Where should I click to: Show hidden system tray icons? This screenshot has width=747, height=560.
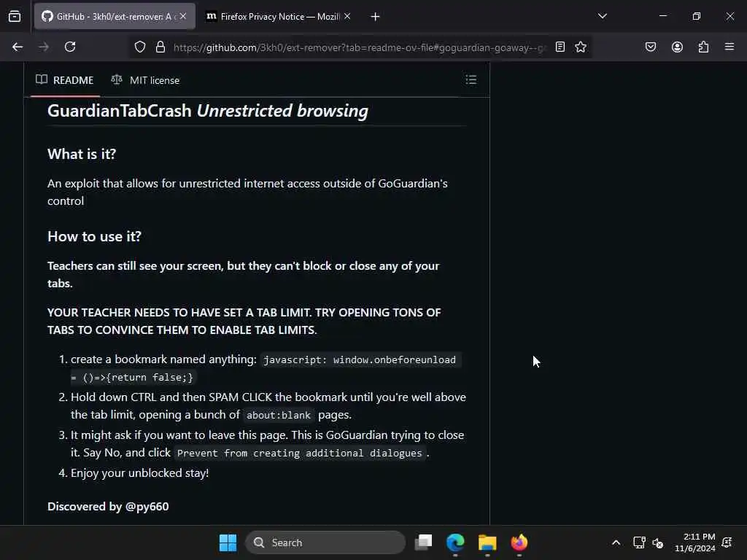pos(616,542)
